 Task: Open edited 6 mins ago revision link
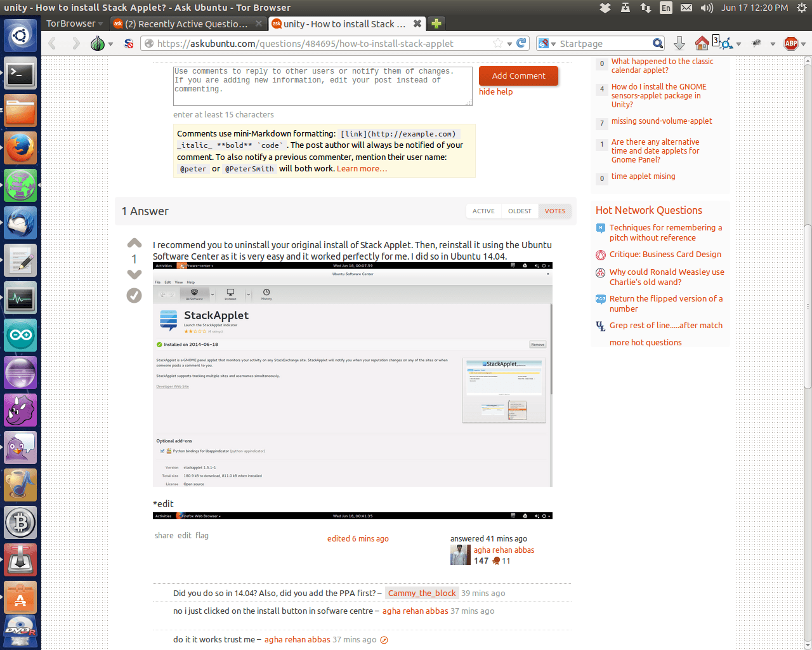point(358,538)
